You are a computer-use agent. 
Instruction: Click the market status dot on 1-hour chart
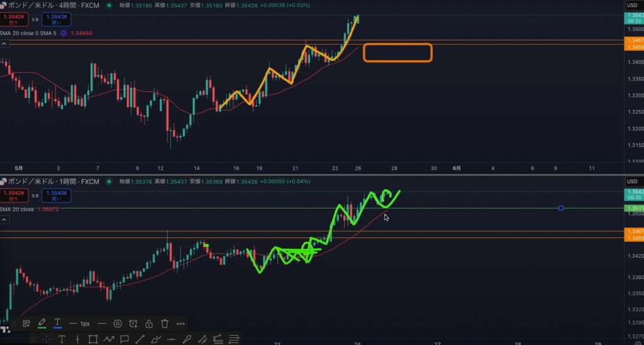(109, 182)
